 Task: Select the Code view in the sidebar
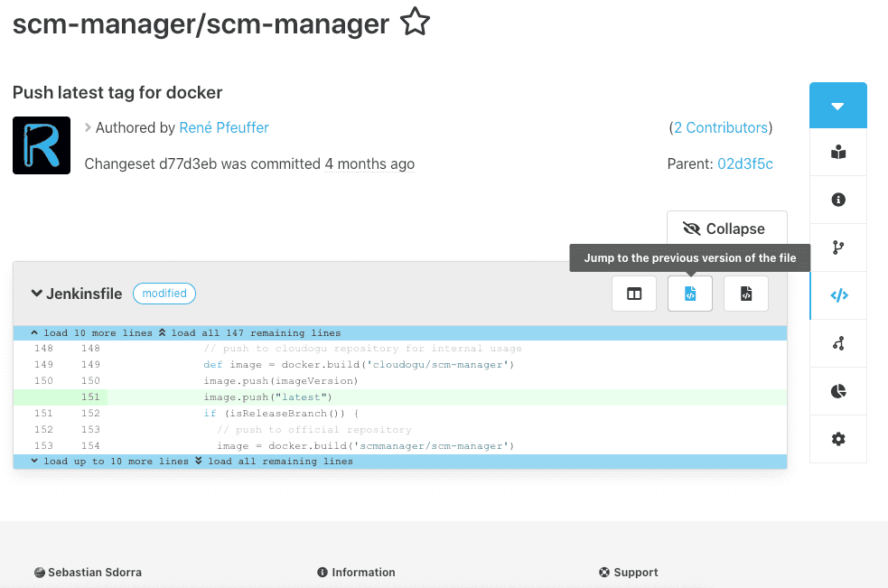tap(838, 295)
